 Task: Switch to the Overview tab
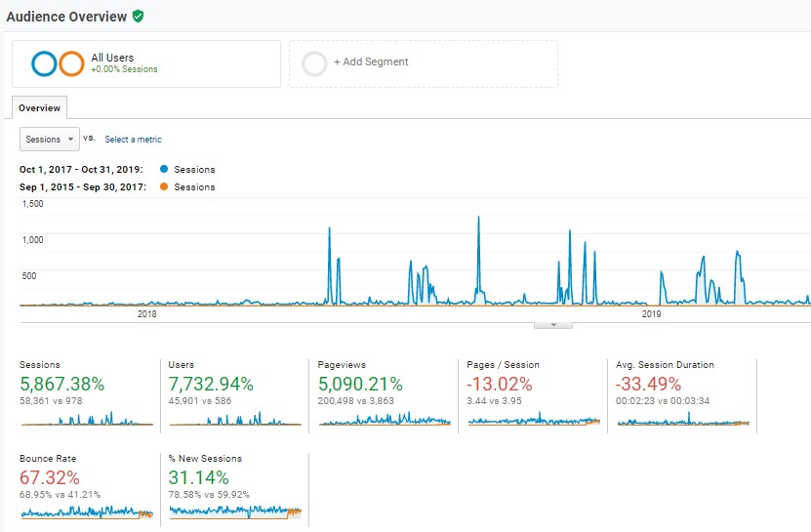[x=39, y=108]
